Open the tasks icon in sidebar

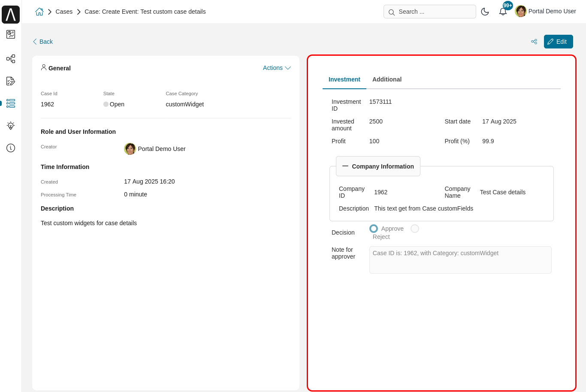pyautogui.click(x=11, y=81)
